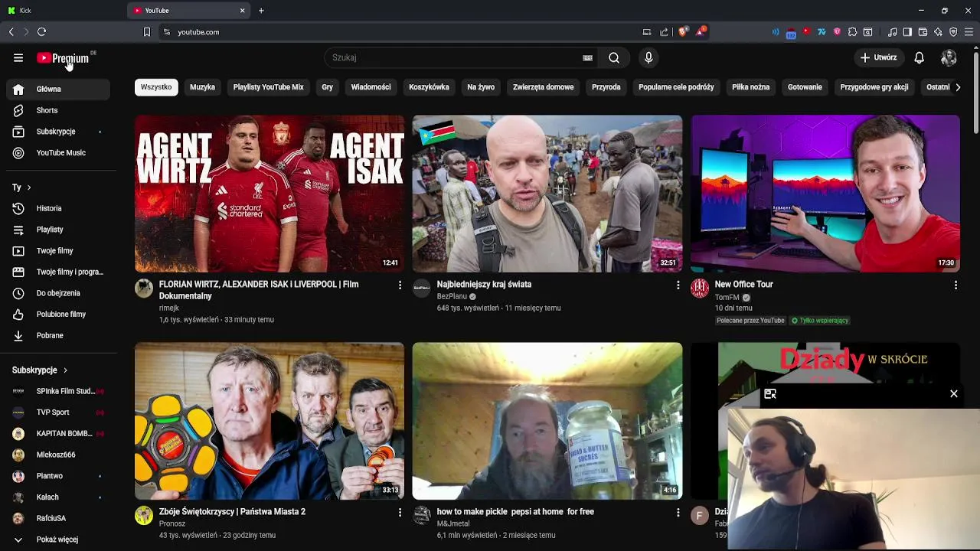Open Brave Shields lion icon
980x551 pixels.
[x=683, y=31]
